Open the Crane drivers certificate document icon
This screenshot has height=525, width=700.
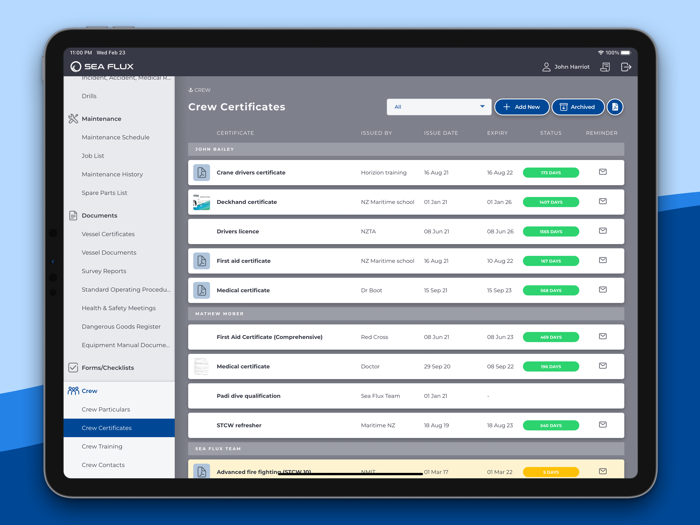pos(201,172)
